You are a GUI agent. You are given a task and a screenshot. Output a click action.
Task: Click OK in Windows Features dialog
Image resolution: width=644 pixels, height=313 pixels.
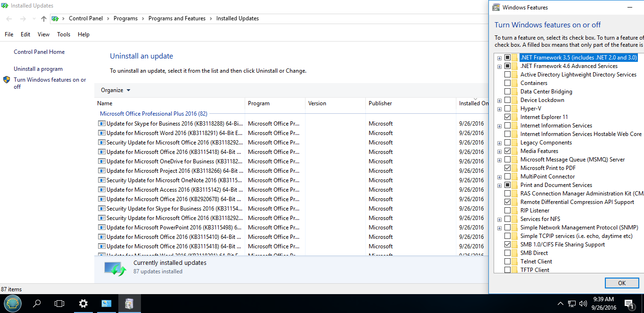coord(622,283)
